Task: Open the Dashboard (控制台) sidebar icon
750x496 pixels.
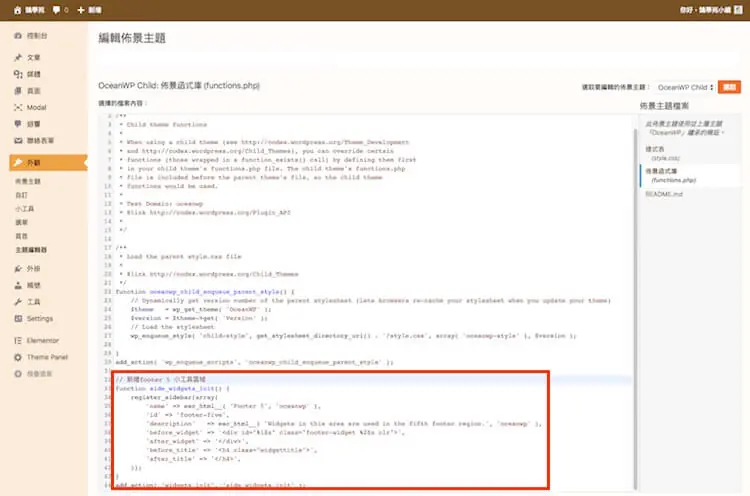Action: click(x=18, y=36)
